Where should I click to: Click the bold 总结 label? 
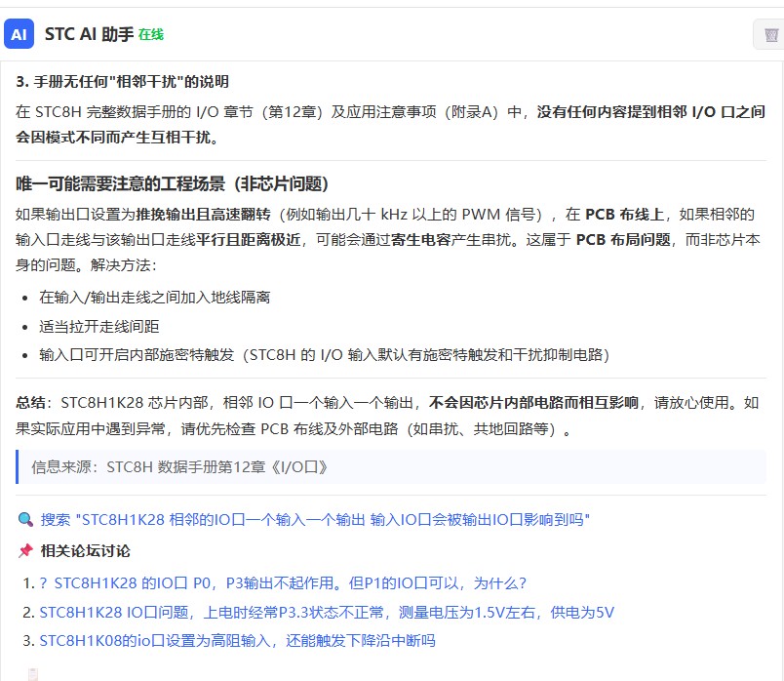tap(31, 402)
